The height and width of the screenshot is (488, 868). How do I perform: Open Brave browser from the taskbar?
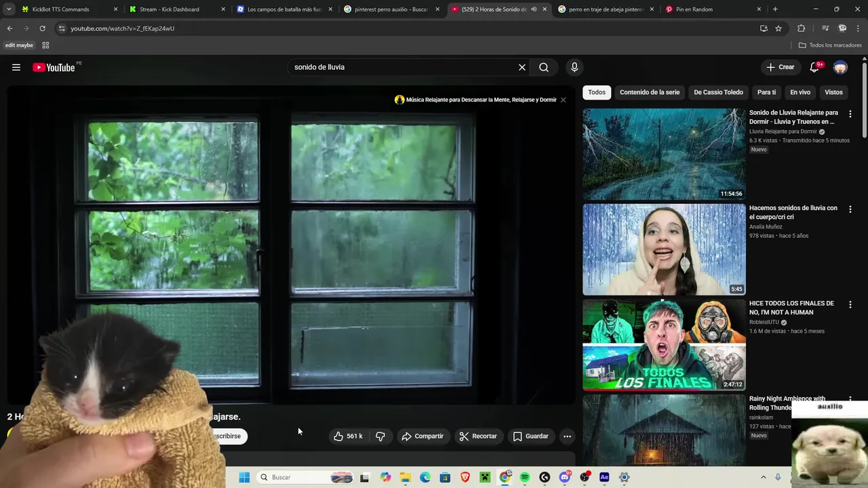[465, 477]
